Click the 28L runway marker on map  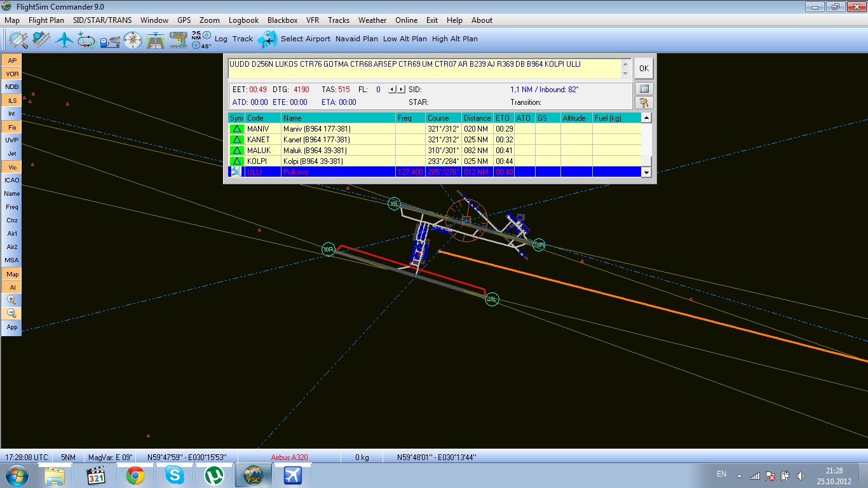(x=492, y=299)
